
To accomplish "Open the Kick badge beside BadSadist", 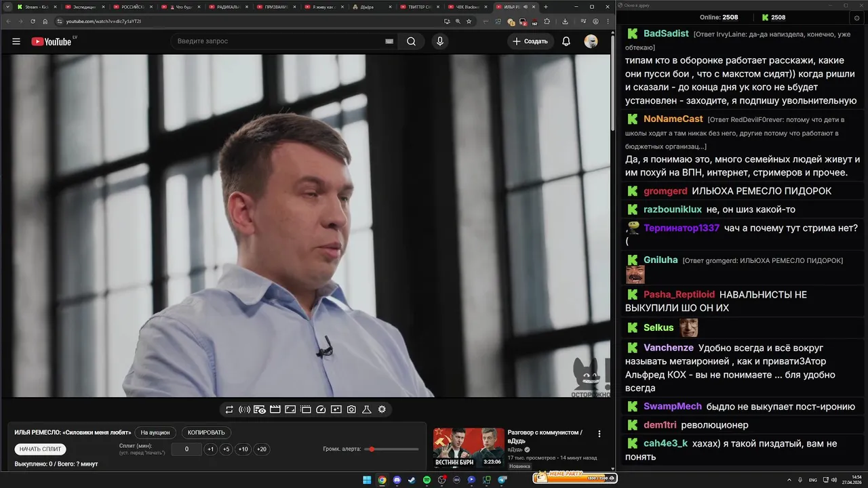I will point(632,33).
